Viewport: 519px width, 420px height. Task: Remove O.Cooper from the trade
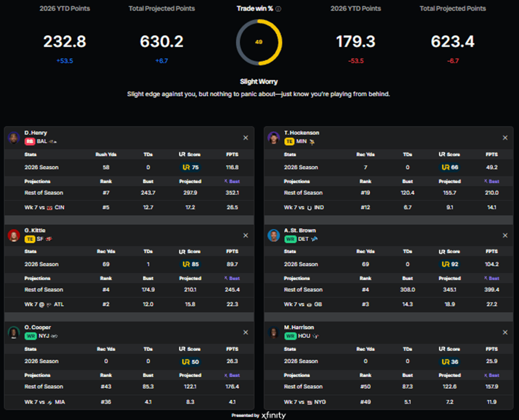pyautogui.click(x=245, y=332)
